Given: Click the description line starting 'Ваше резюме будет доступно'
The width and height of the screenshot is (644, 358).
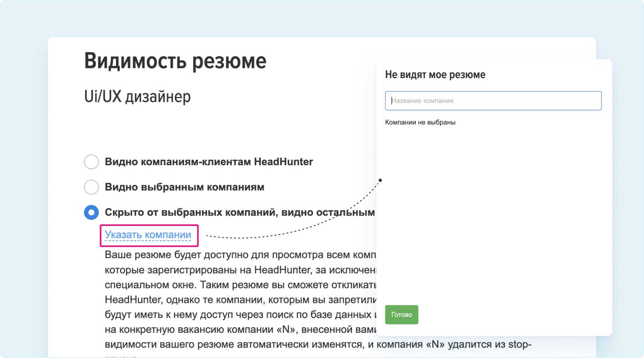Looking at the screenshot, I should coord(239,255).
